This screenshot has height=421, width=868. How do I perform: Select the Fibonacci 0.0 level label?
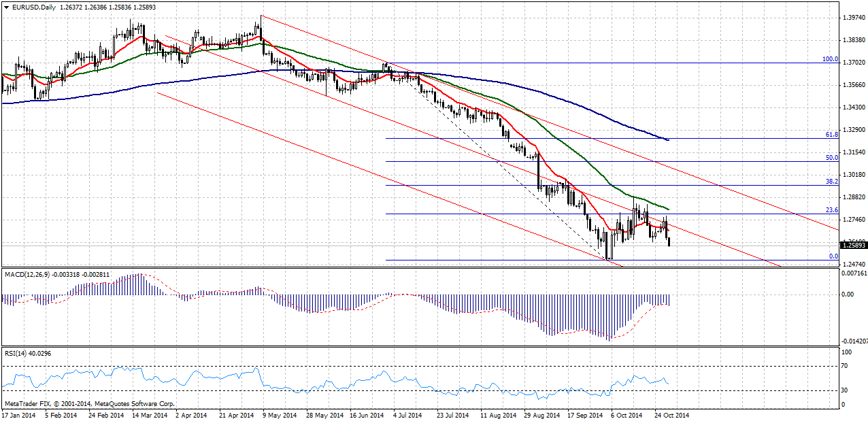point(833,256)
